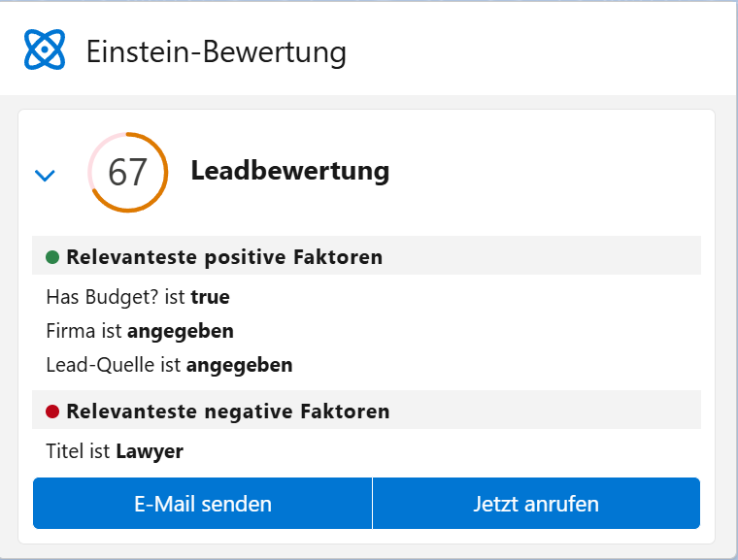Image resolution: width=738 pixels, height=560 pixels.
Task: Click the Einstein atom logo icon
Action: click(45, 49)
